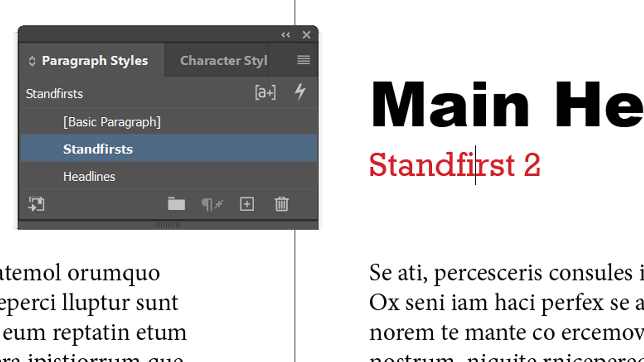Close the styles panel
The width and height of the screenshot is (644, 362).
306,35
